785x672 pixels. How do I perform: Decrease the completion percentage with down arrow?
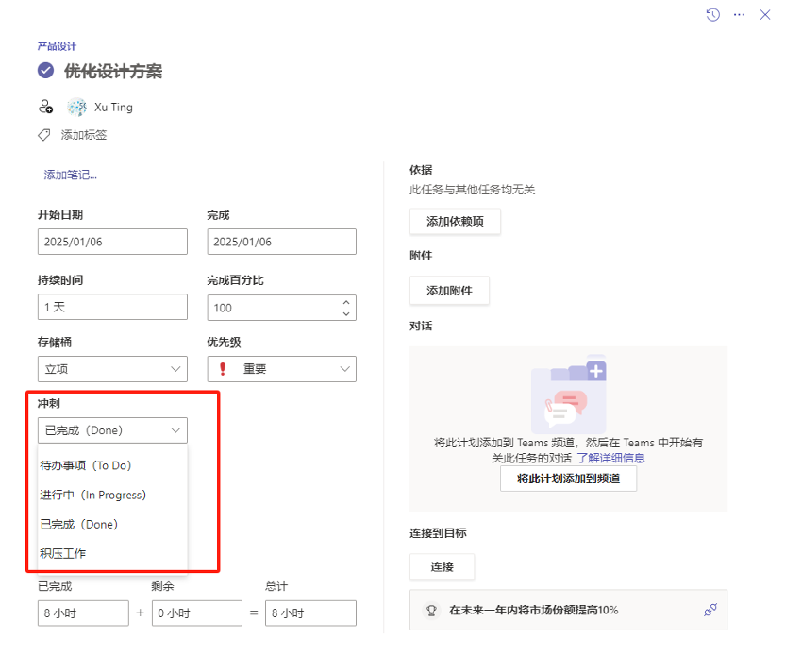pos(346,313)
